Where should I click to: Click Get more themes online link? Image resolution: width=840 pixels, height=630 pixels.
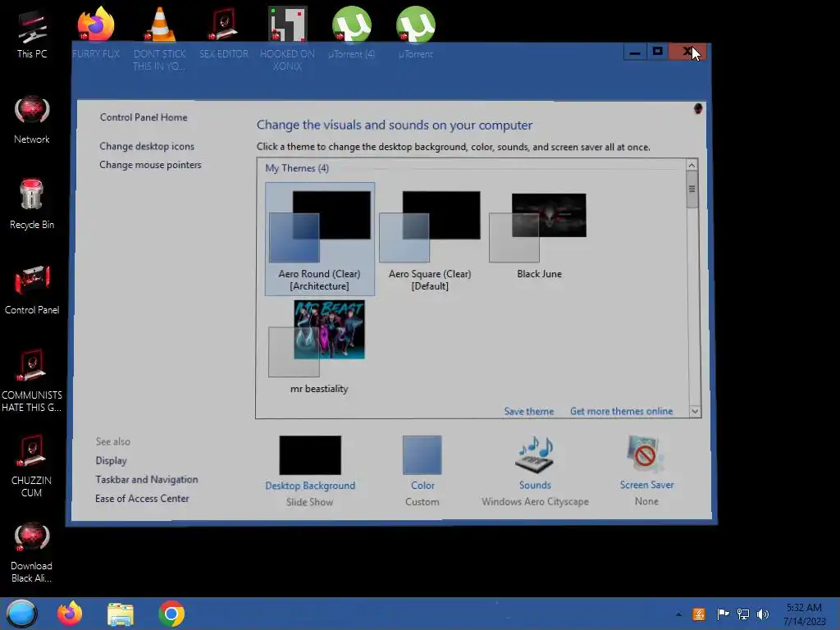click(x=622, y=411)
